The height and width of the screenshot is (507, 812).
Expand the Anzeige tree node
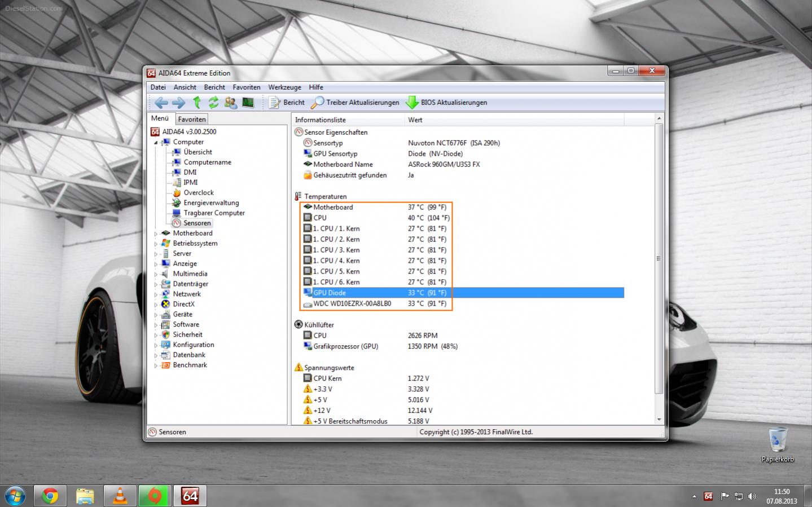coord(156,264)
